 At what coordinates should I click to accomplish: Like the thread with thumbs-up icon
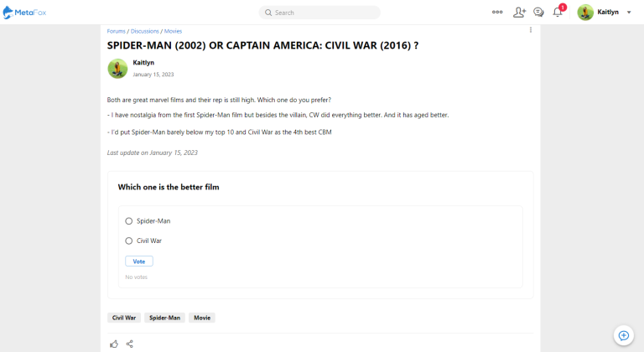point(114,344)
